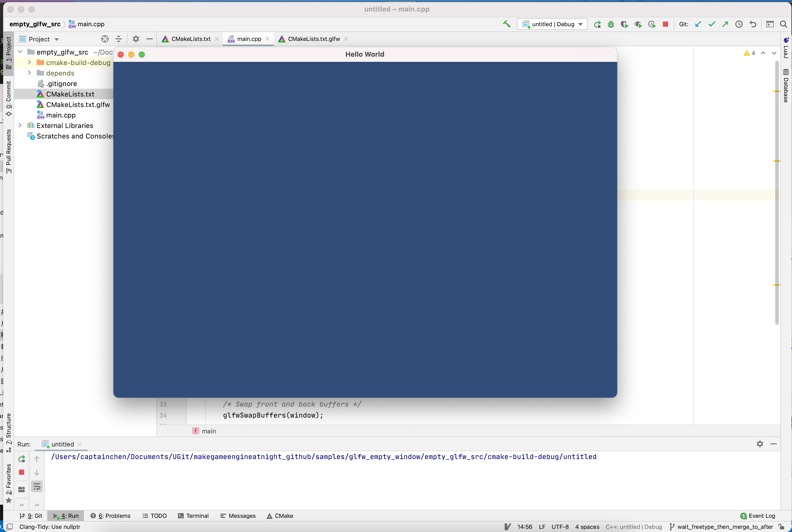Commit changes with Git checkmark icon
Screen dimensions: 792x532
click(712, 24)
